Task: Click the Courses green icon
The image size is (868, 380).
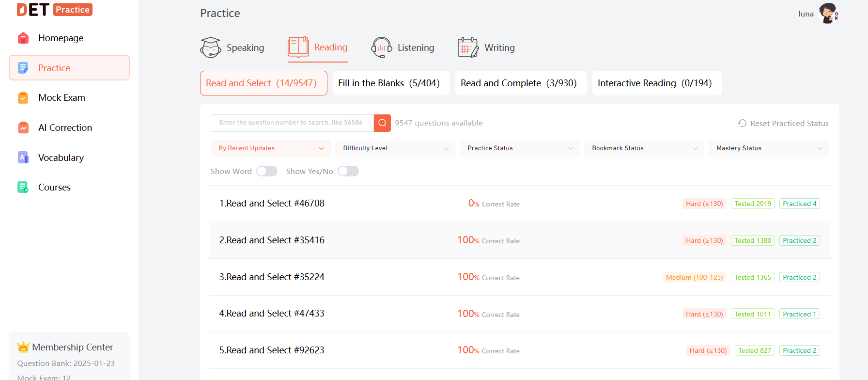Action: click(x=23, y=187)
